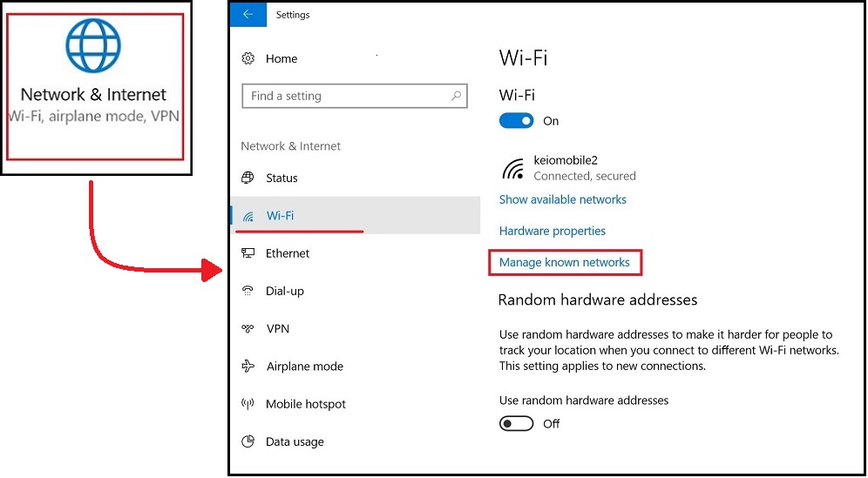Screen dimensions: 868x478
Task: Turn off the Wi-Fi toggle
Action: [x=516, y=121]
